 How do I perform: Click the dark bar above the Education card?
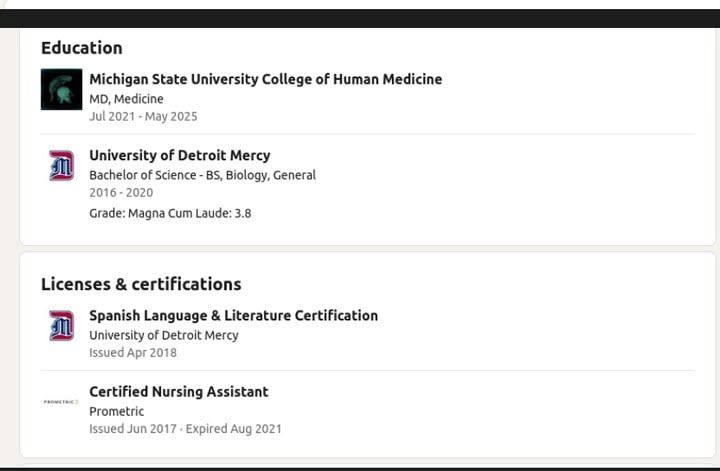point(360,18)
